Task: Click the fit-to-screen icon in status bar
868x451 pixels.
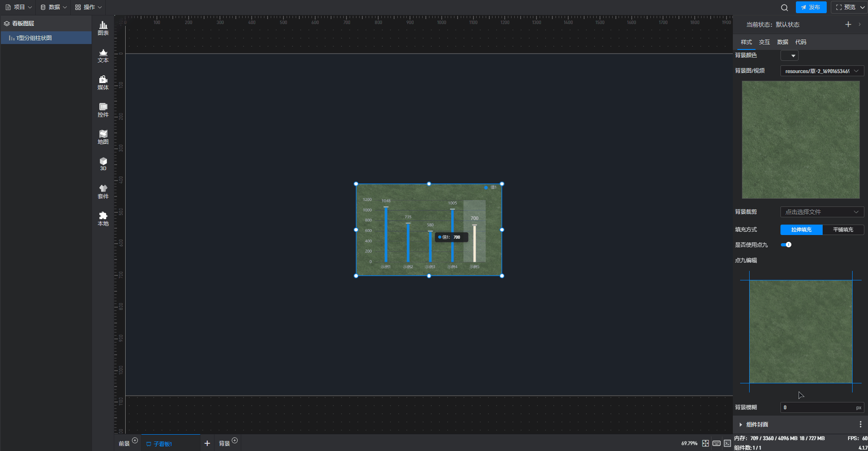Action: coord(705,443)
